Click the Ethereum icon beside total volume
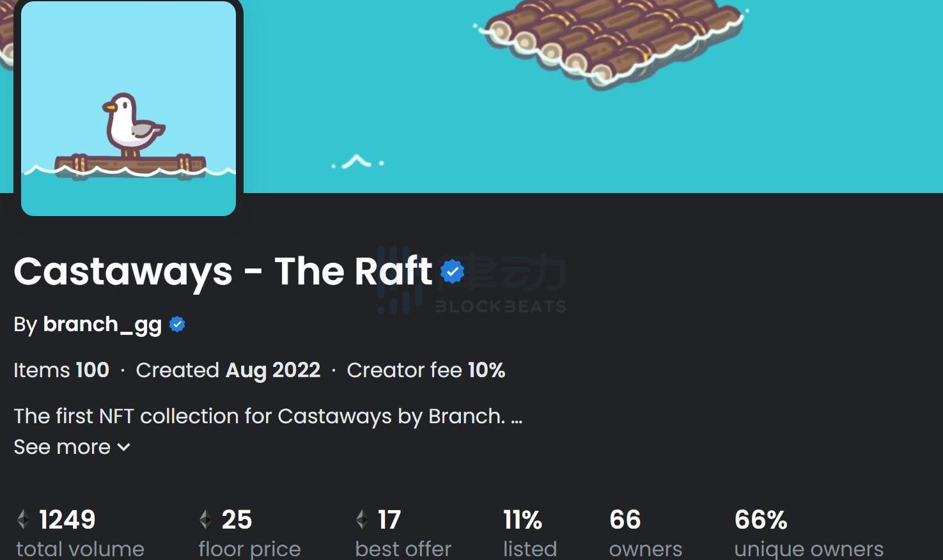 point(24,519)
